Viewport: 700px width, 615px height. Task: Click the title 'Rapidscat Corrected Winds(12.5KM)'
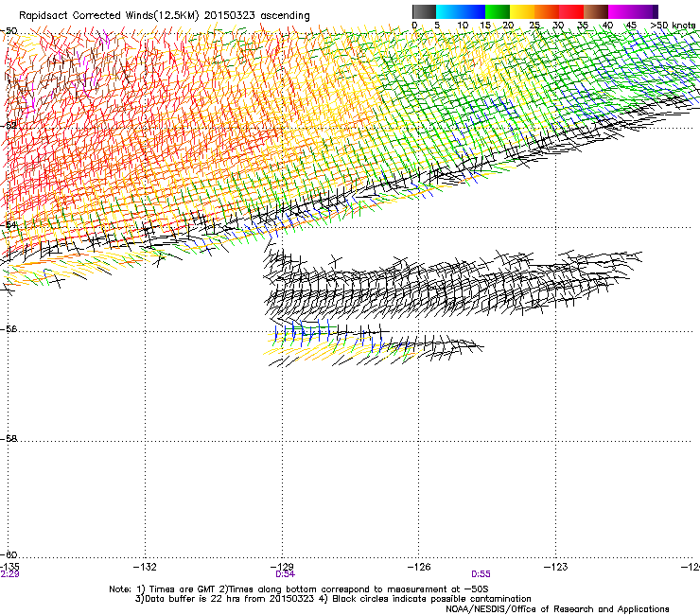(109, 16)
